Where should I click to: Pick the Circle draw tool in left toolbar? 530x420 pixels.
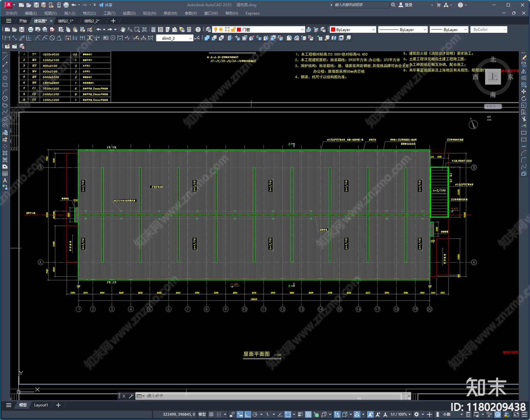pos(5,98)
